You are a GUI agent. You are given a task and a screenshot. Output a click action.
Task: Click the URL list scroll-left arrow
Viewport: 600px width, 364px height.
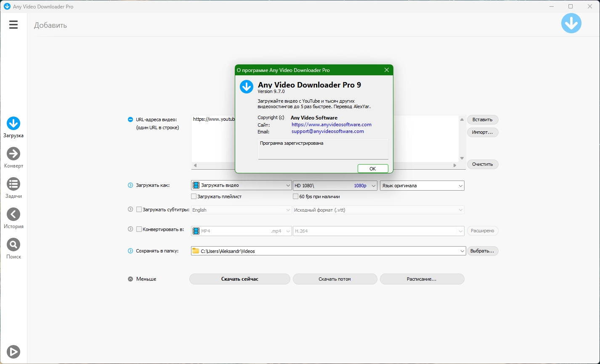pyautogui.click(x=195, y=165)
